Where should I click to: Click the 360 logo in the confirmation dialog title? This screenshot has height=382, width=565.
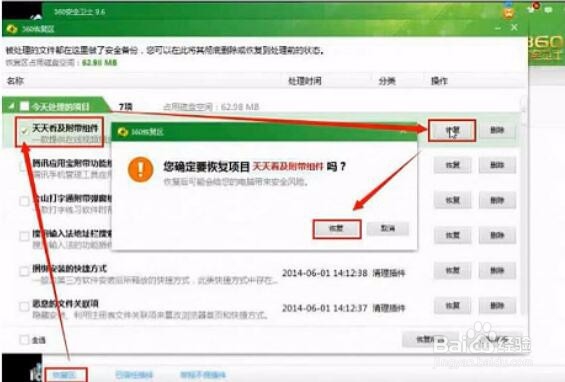[123, 132]
